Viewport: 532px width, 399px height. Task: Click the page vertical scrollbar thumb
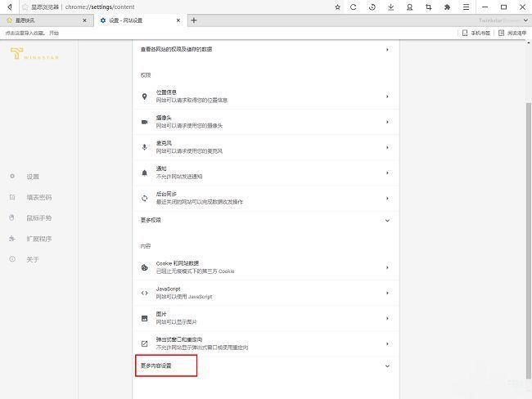point(528,240)
